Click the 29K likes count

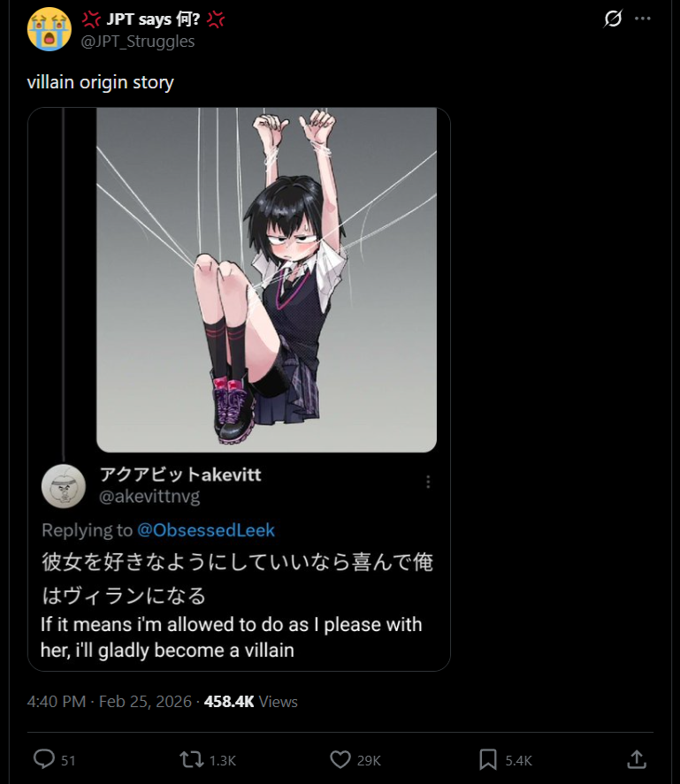click(369, 760)
